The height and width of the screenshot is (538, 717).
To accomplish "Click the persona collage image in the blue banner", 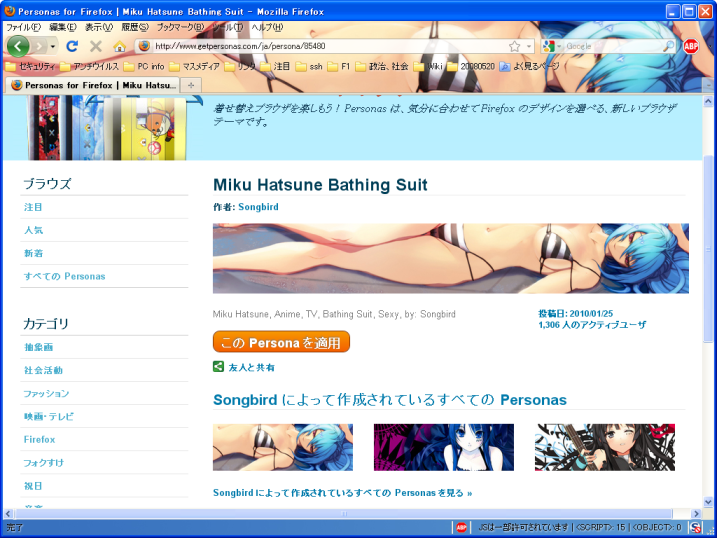I will (114, 128).
